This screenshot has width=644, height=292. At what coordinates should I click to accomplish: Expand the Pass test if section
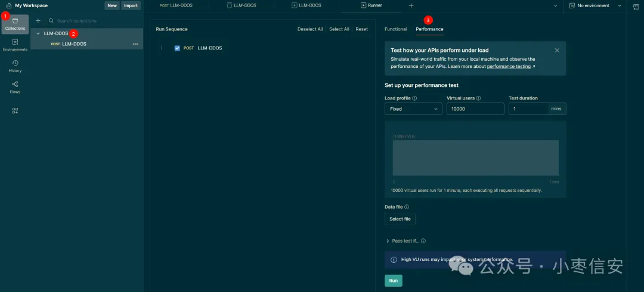point(388,241)
